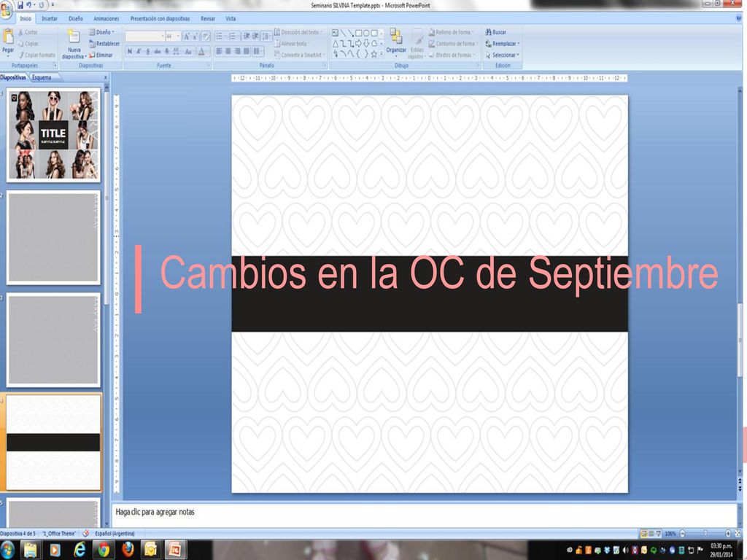Select the star shape
The height and width of the screenshot is (560, 747).
pyautogui.click(x=374, y=54)
